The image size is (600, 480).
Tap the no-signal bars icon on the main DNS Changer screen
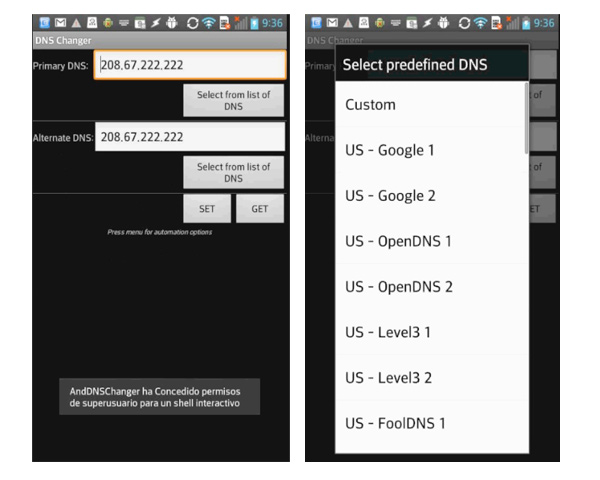point(241,23)
